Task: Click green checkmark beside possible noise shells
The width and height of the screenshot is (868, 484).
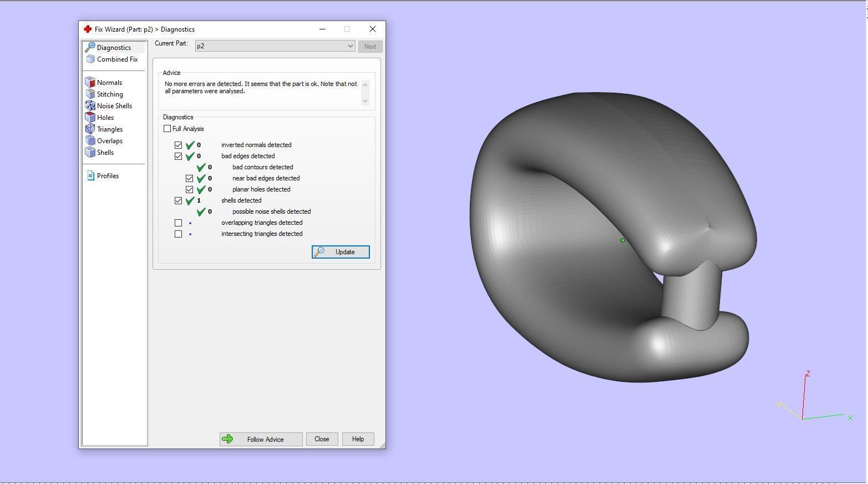Action: [x=201, y=212]
